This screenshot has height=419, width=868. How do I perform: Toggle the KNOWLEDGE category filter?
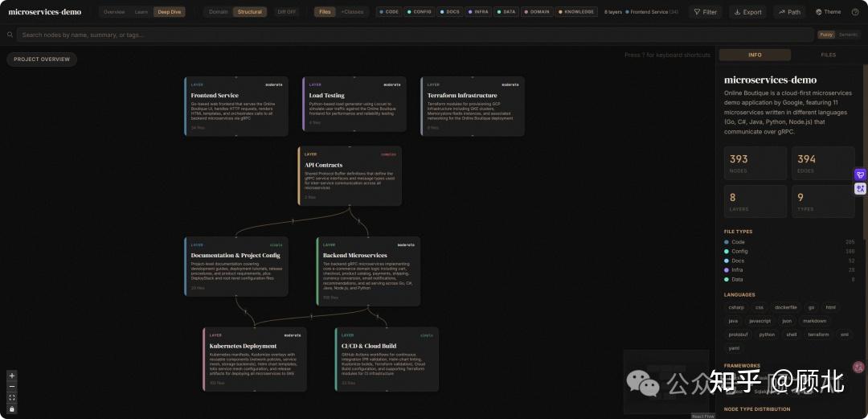point(576,11)
